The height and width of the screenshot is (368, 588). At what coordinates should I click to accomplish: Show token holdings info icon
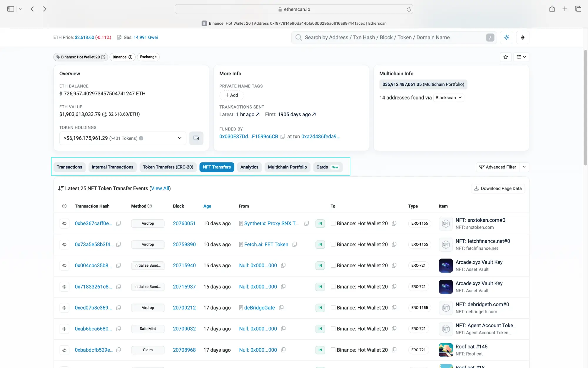click(141, 138)
